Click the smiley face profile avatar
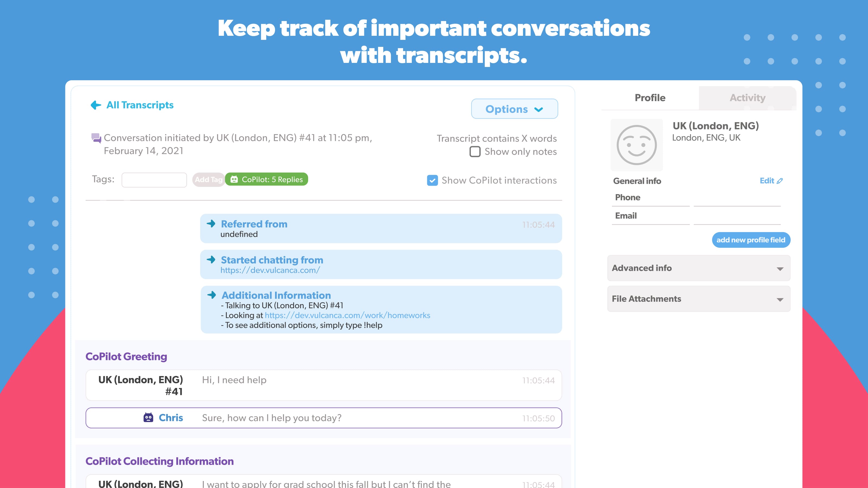 pos(637,145)
